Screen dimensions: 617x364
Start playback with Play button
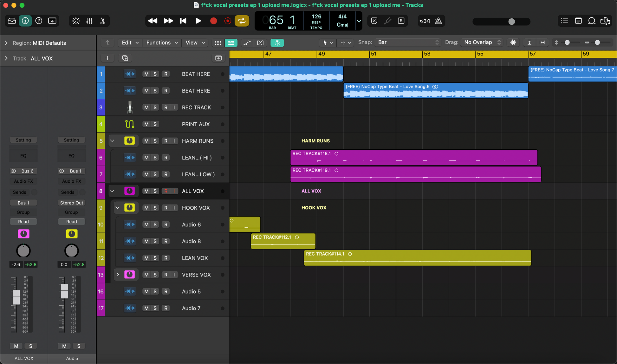(x=198, y=21)
